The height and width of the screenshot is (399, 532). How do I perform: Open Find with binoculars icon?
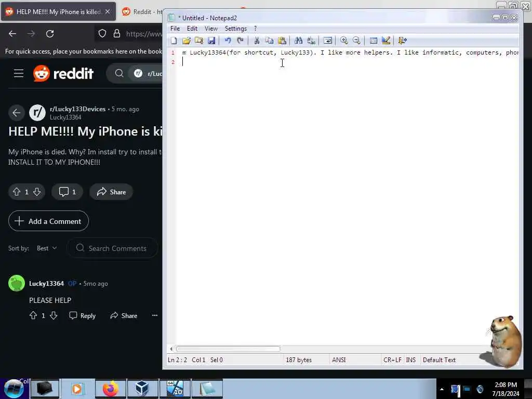coord(299,41)
